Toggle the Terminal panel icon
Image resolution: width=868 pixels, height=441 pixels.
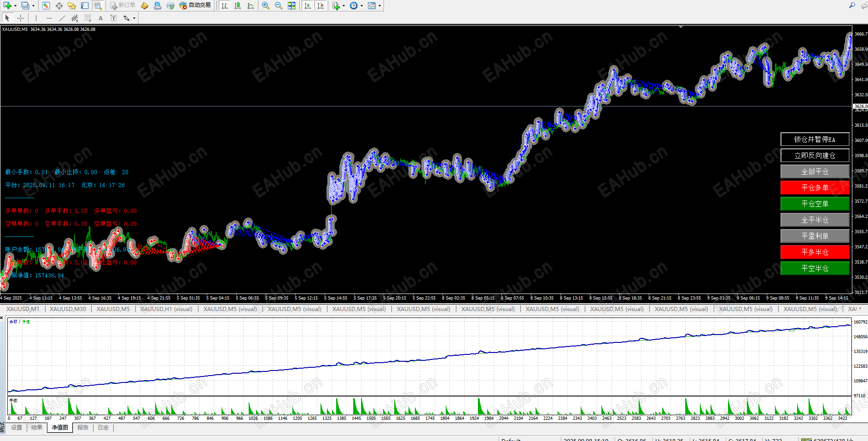85,6
